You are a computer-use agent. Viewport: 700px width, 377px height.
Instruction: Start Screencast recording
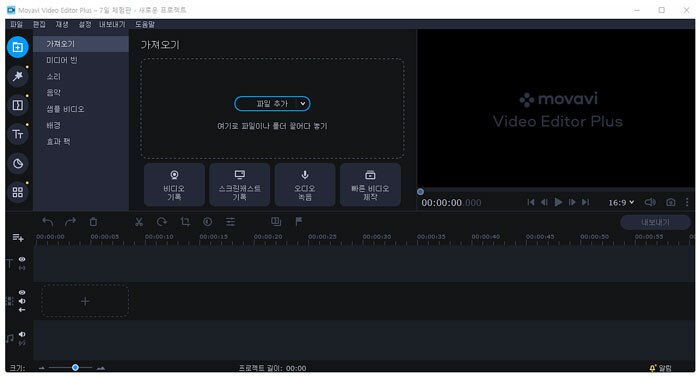[240, 185]
